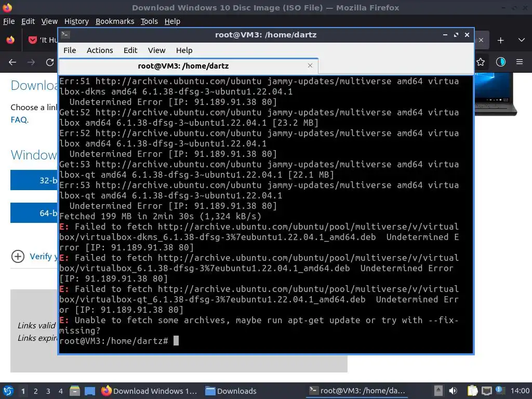The height and width of the screenshot is (399, 532).
Task: Click the 'Get:53' line in terminal
Action: click(x=259, y=169)
